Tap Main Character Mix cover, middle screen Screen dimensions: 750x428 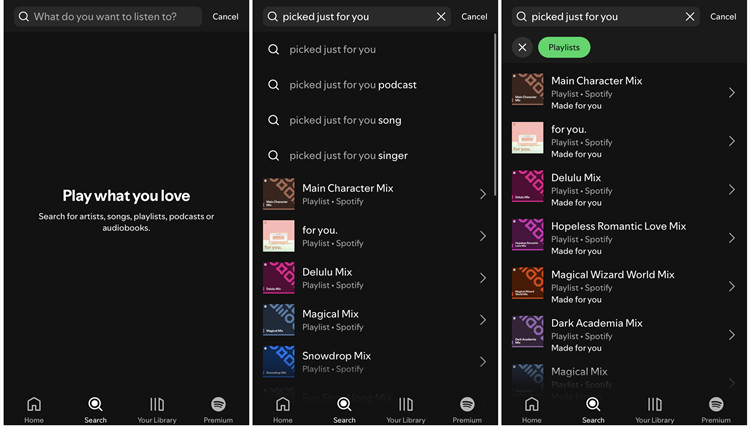(278, 194)
